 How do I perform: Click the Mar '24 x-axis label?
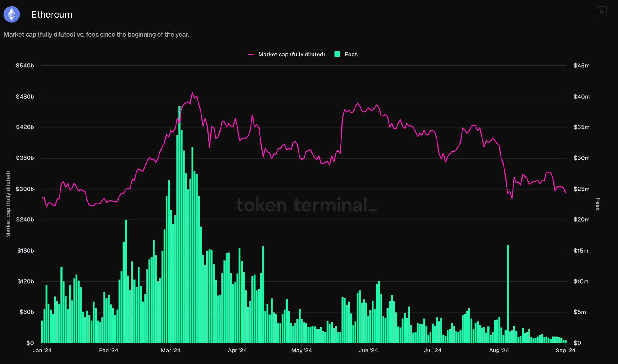171,350
